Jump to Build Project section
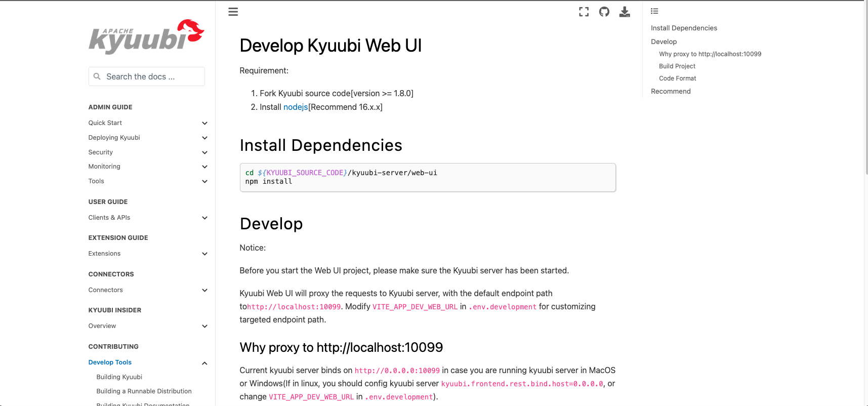 [x=677, y=66]
